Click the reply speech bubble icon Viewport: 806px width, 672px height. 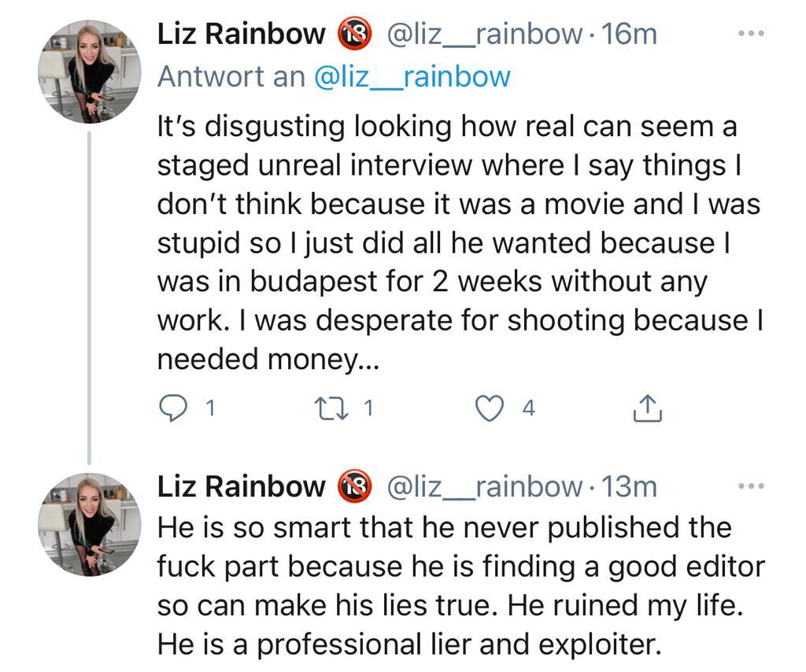171,408
